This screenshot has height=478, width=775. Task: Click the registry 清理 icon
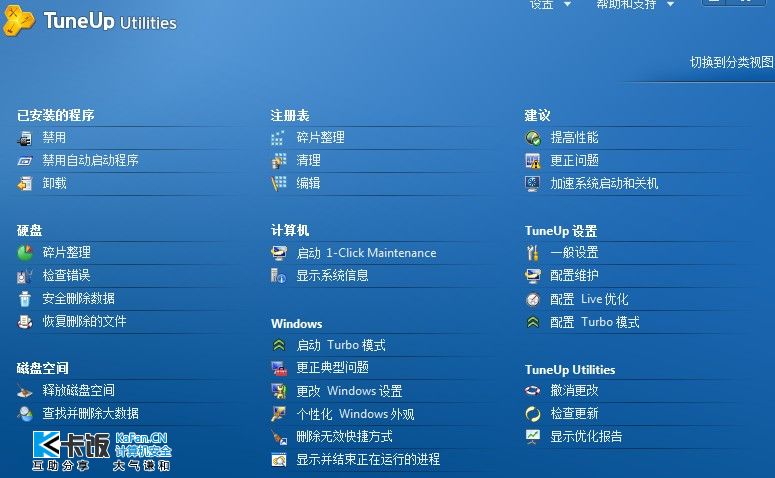279,161
